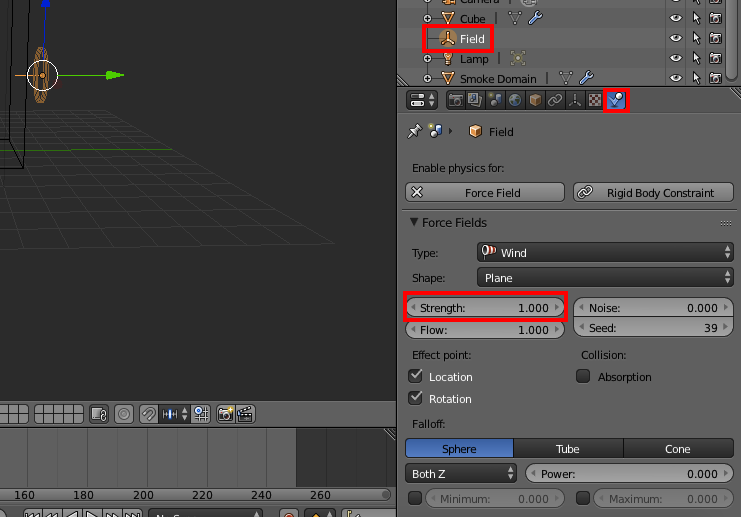Image resolution: width=741 pixels, height=517 pixels.
Task: Click Smoke Domain's mesh data icon
Action: pyautogui.click(x=565, y=78)
